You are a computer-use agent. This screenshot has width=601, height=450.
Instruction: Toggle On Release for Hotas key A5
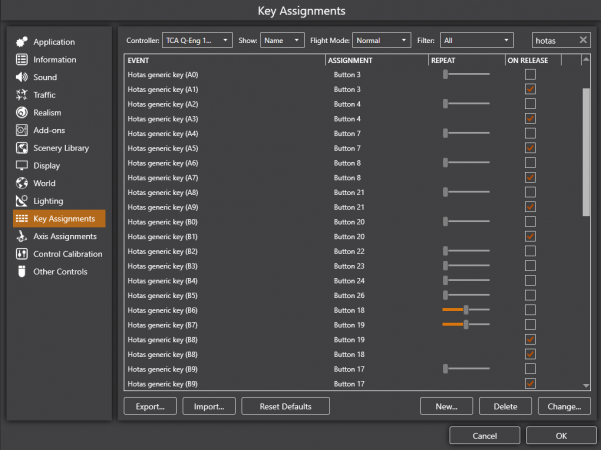click(x=530, y=148)
